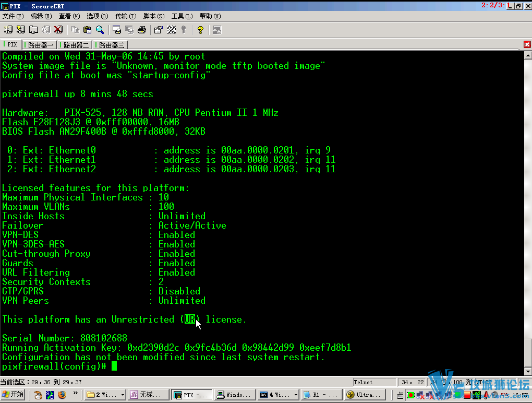This screenshot has width=532, height=403.
Task: Click the grayed Reconnect icon
Action: [46, 30]
